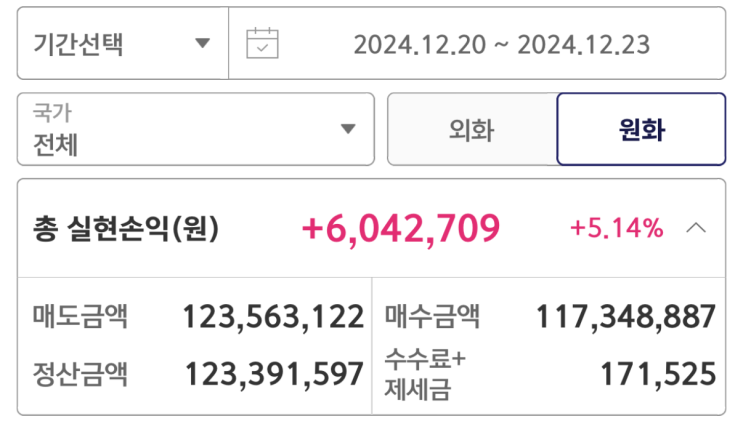Click the 2024.12.20 ~ 2024.12.23 date range
This screenshot has width=743, height=424.
501,45
